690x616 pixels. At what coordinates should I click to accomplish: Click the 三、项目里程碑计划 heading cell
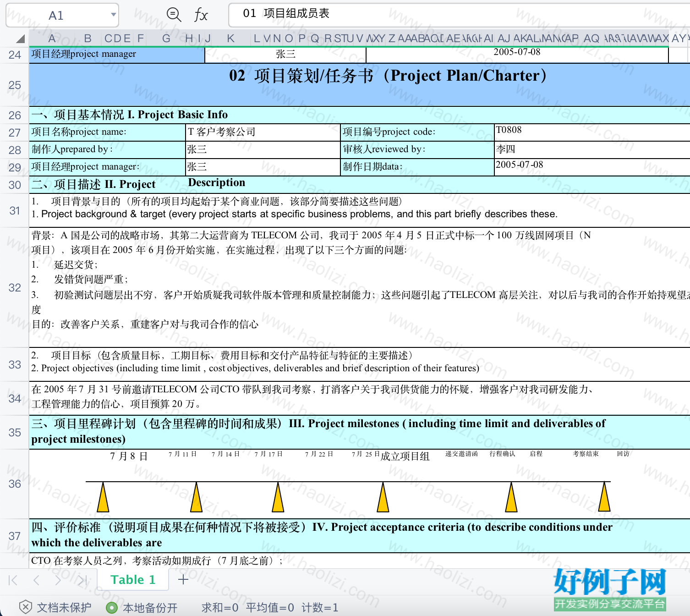point(360,432)
